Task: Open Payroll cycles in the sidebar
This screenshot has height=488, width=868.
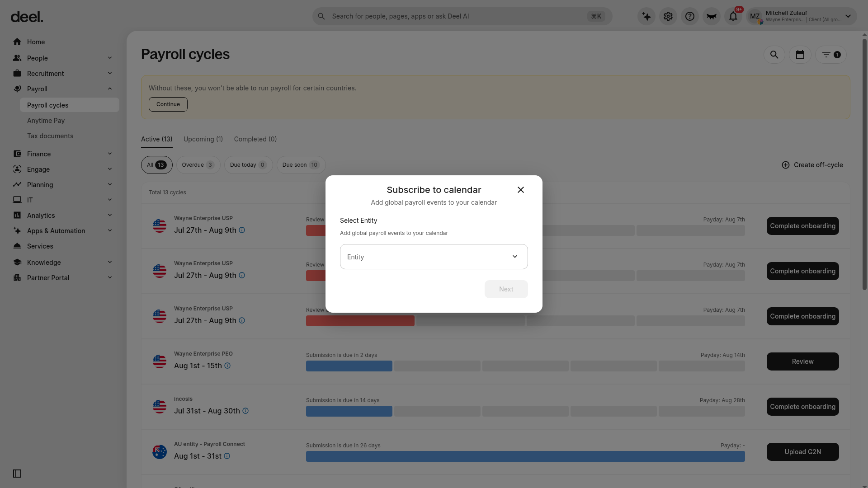Action: 70,105
